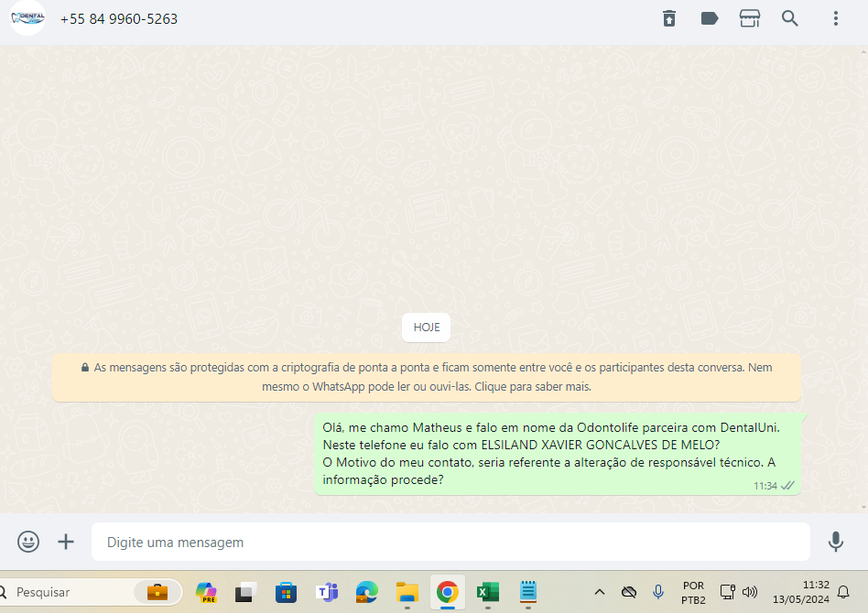Expand hidden system tray icons
Screen dimensions: 868x613
click(x=600, y=593)
